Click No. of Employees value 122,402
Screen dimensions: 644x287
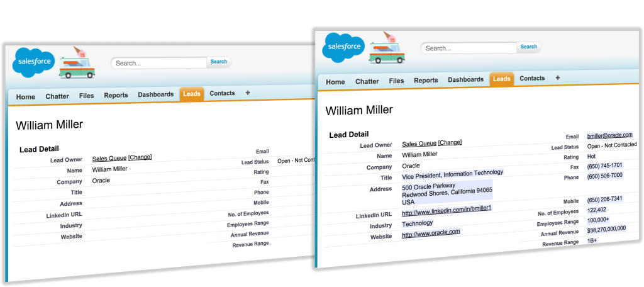pyautogui.click(x=597, y=210)
